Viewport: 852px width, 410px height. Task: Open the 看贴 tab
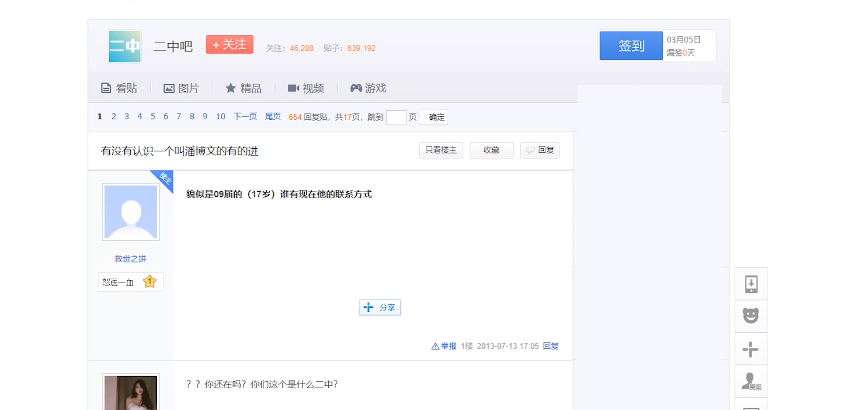pos(119,88)
